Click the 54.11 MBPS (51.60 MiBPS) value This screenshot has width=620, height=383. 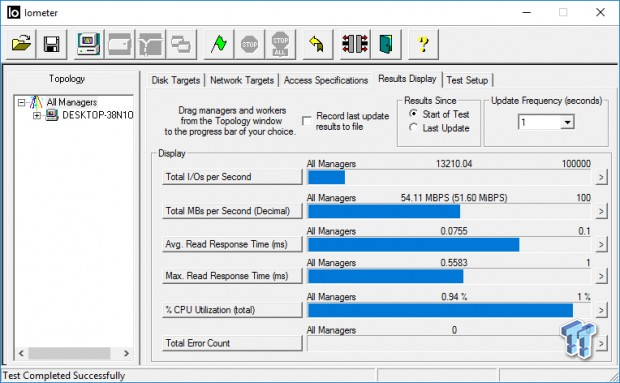pos(454,198)
